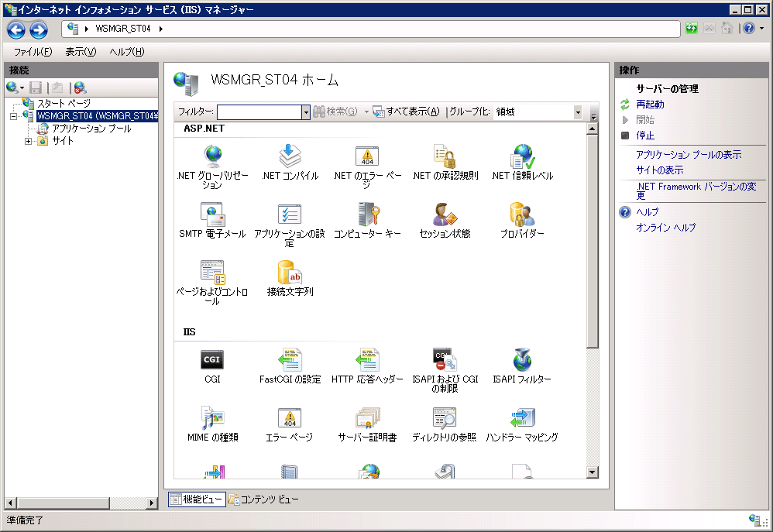Open the 接続文字列 icon
Viewport: 773px width, 532px height.
(x=290, y=273)
